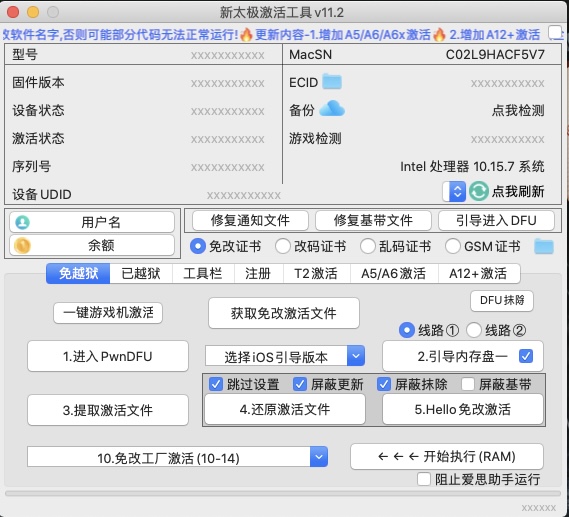This screenshot has height=517, width=569.
Task: Click 一键游戏机激活 button
Action: (x=108, y=313)
